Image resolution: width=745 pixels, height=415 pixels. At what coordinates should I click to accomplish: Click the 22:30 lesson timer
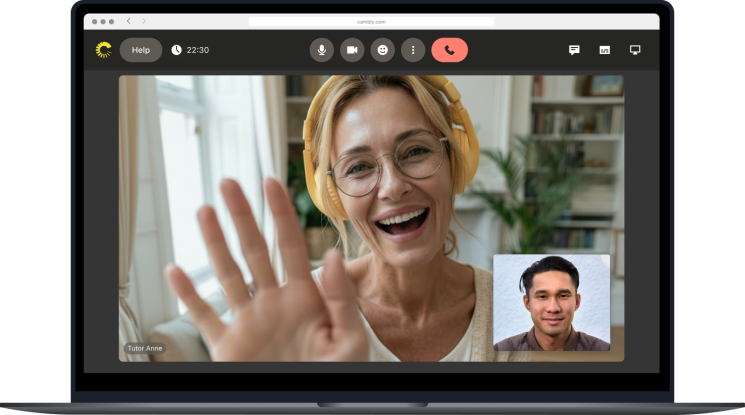tap(198, 50)
